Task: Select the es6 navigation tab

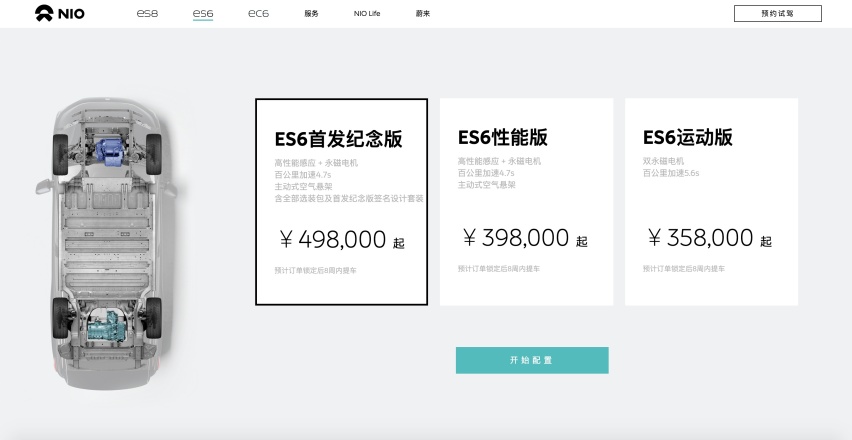Action: pyautogui.click(x=203, y=14)
